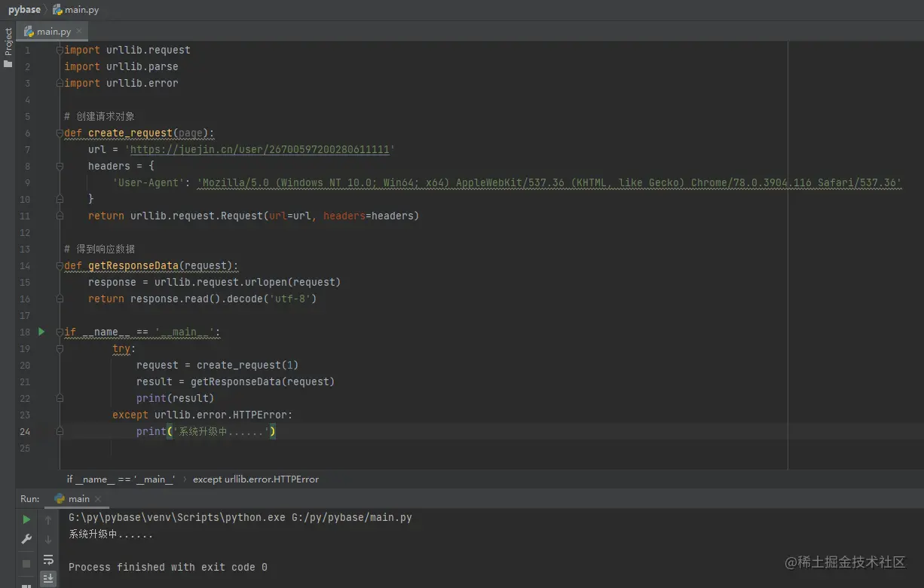Viewport: 924px width, 588px height.
Task: Click 'Process finished with exit code 0'
Action: coord(168,567)
